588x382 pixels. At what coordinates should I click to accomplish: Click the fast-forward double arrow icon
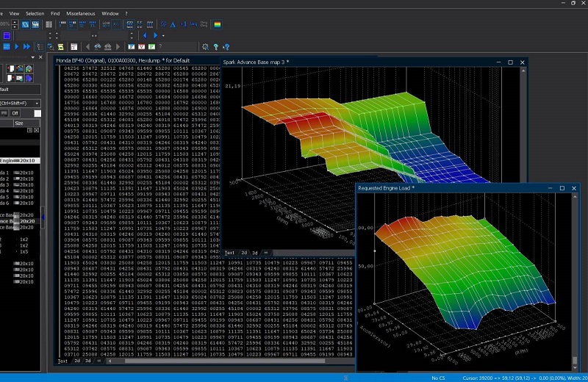click(27, 47)
